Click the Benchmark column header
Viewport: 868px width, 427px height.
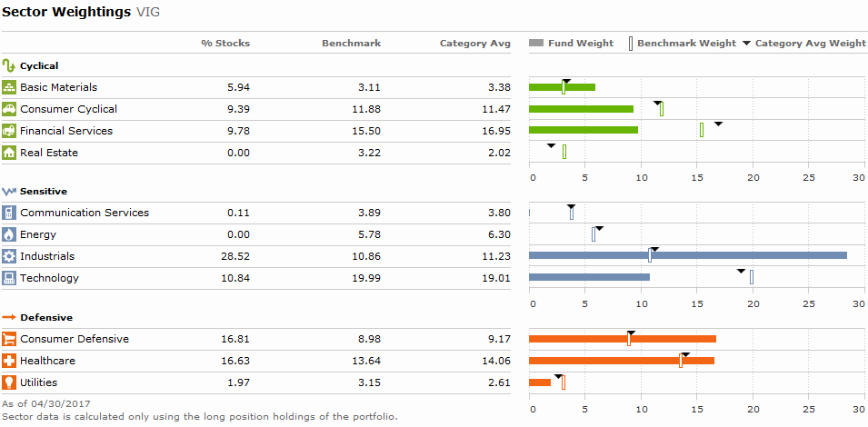pyautogui.click(x=352, y=43)
